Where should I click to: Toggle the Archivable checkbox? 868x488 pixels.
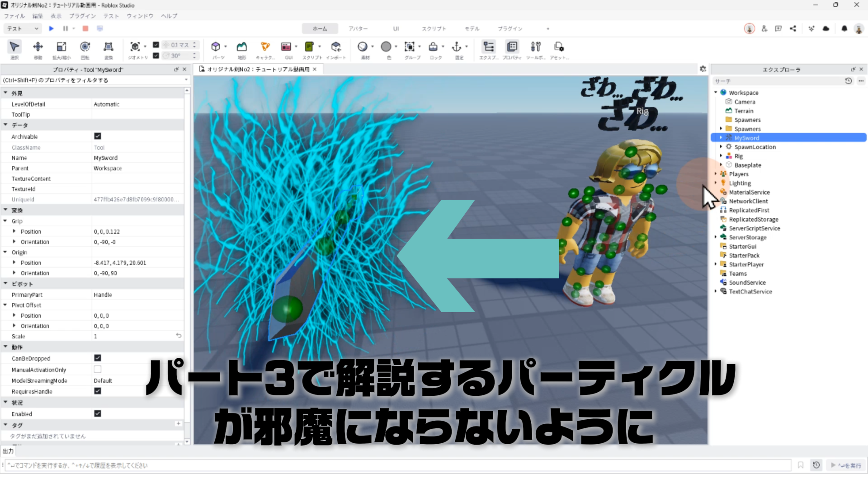coord(97,136)
